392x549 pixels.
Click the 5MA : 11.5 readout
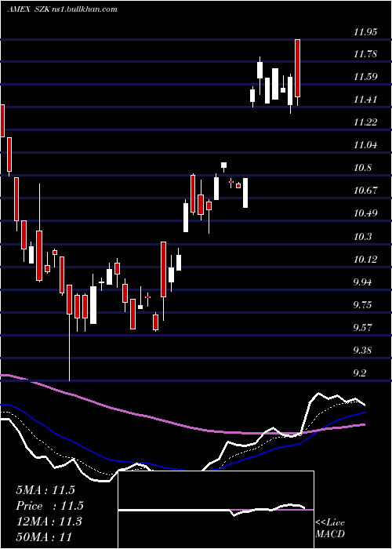point(45,490)
